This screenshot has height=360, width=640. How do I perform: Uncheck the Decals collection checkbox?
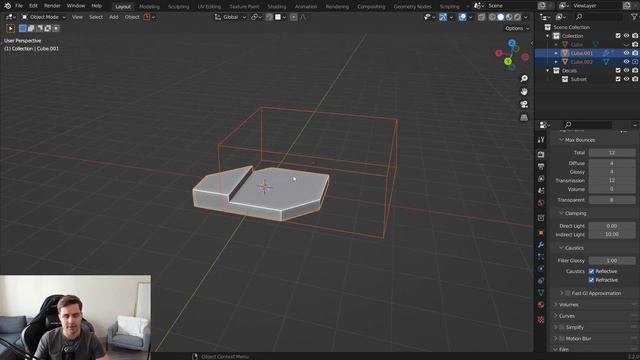pos(618,71)
